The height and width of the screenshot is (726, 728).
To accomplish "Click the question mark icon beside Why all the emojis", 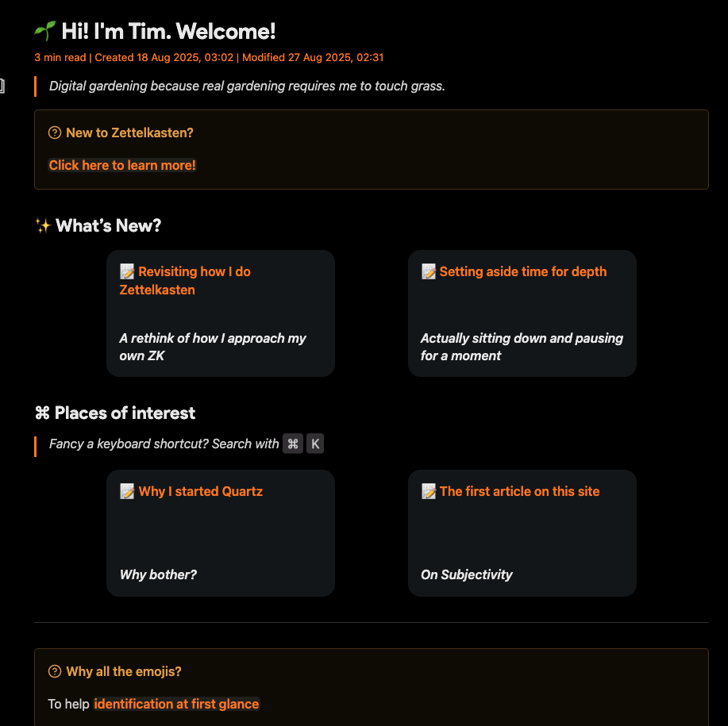I will click(55, 671).
